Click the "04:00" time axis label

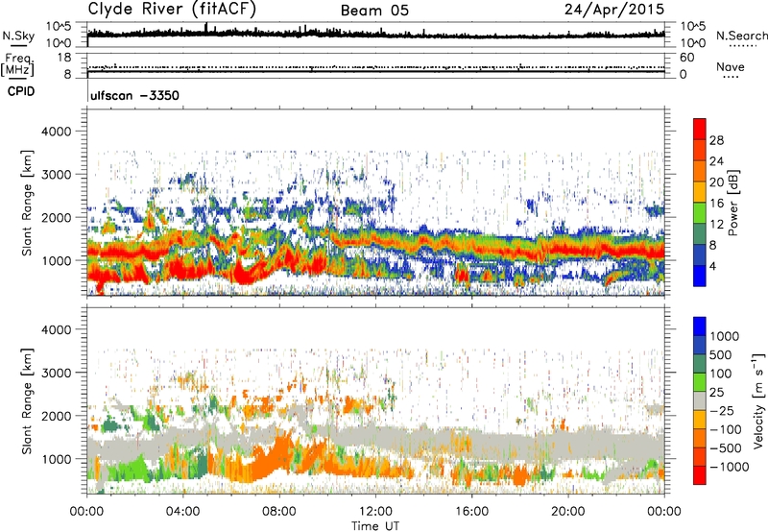pyautogui.click(x=183, y=512)
